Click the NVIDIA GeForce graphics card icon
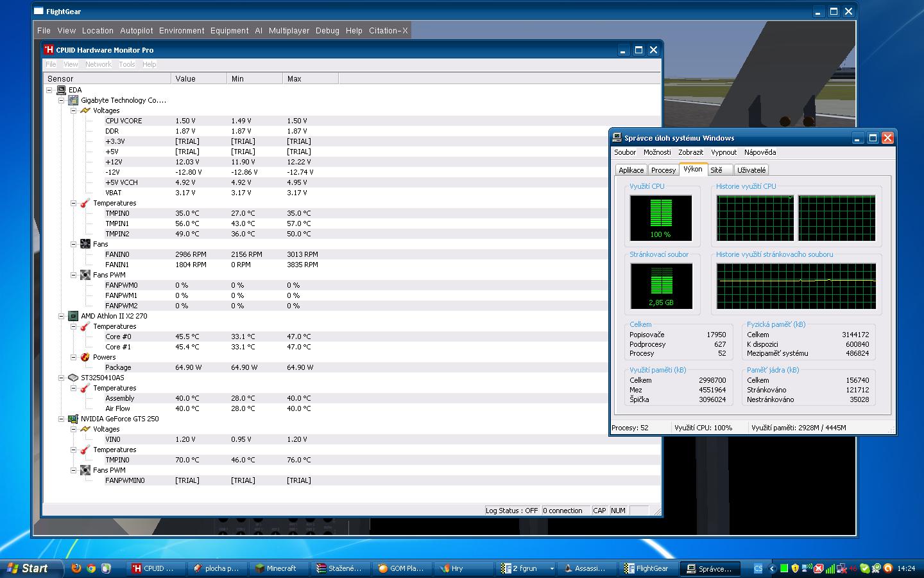924x578 pixels. coord(73,419)
